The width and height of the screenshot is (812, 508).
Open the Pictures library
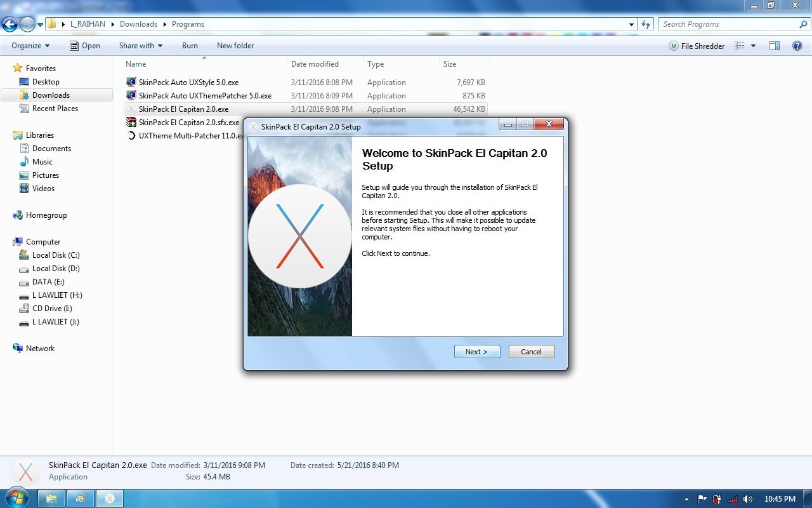coord(46,175)
